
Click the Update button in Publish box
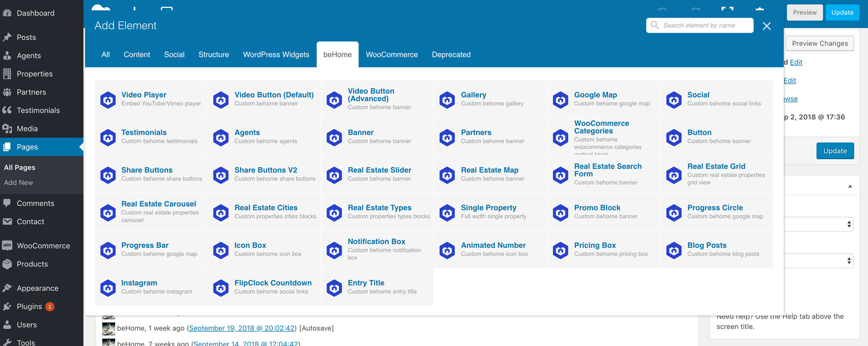(835, 151)
